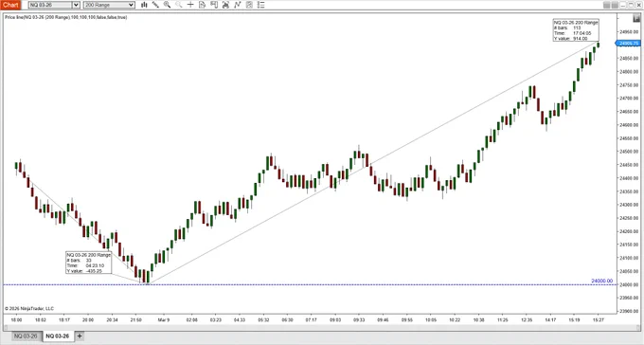The width and height of the screenshot is (644, 345).
Task: Click the 21:50 time axis label
Action: [136, 320]
